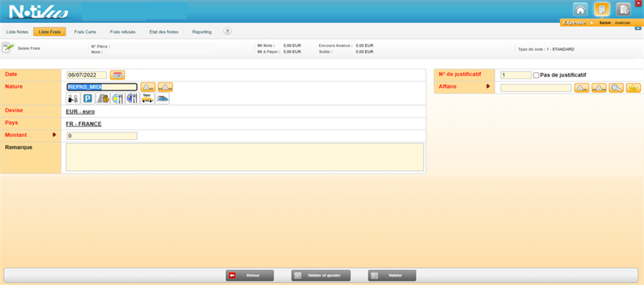This screenshot has width=644, height=285.
Task: Click the red Affaire label
Action: coord(447,86)
